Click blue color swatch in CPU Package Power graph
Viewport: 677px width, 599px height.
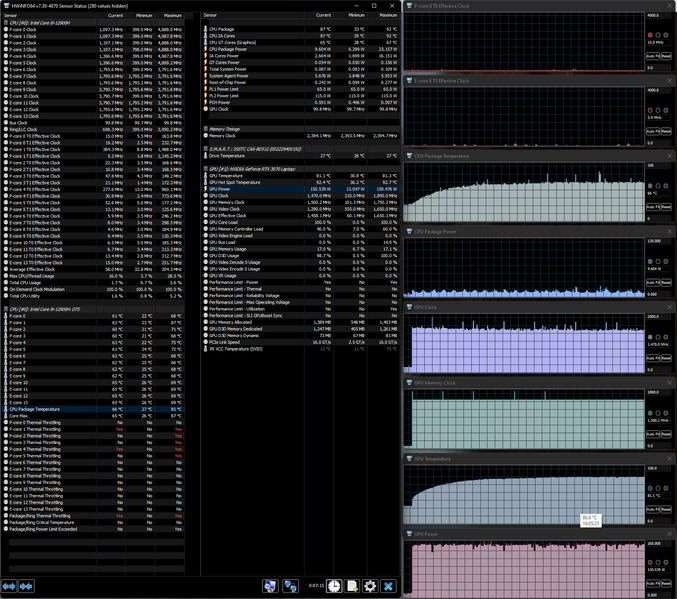pyautogui.click(x=650, y=262)
